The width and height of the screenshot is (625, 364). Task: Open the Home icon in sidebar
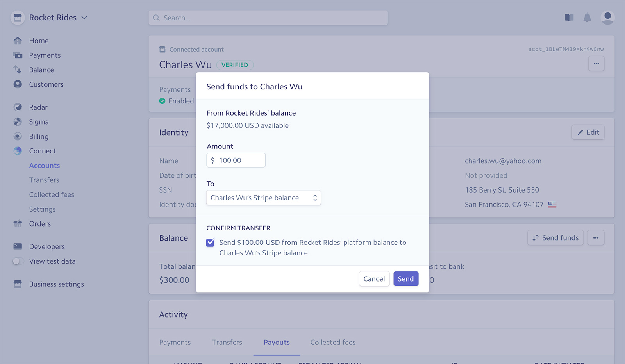tap(18, 41)
